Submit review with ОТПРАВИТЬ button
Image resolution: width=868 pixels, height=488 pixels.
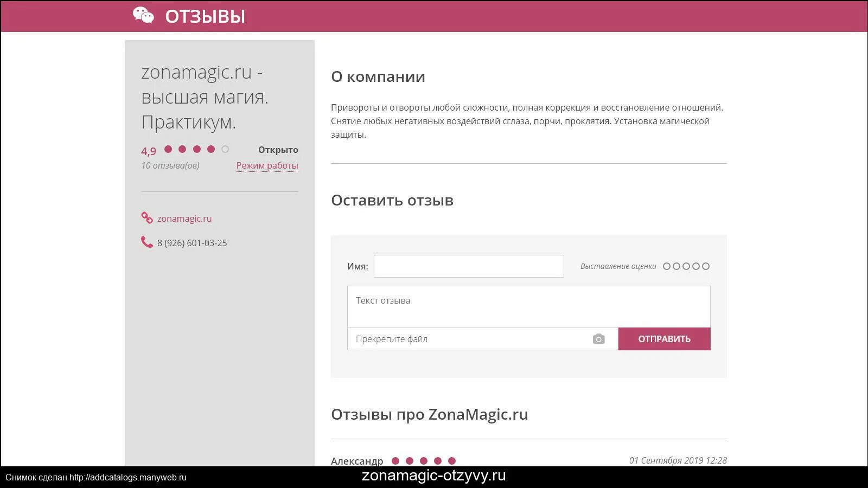pos(664,339)
